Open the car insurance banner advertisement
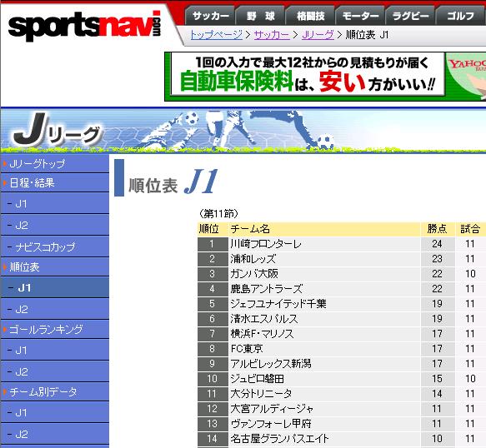This screenshot has width=486, height=448. [325, 77]
